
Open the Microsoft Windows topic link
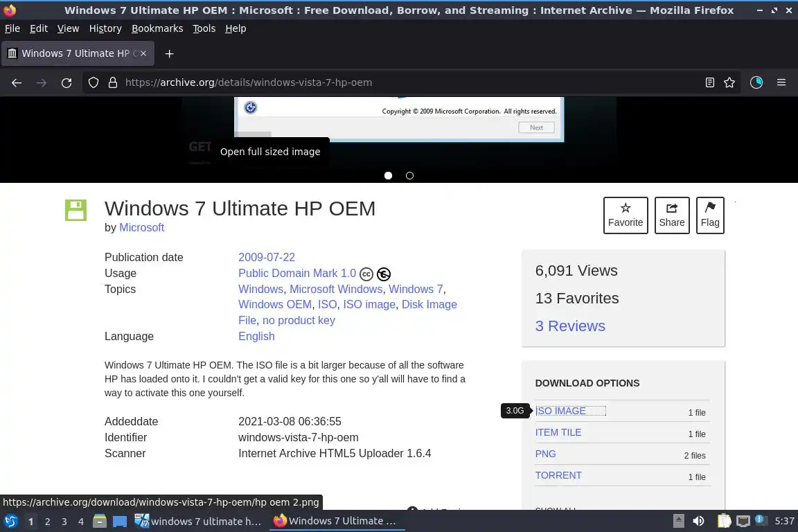click(336, 289)
